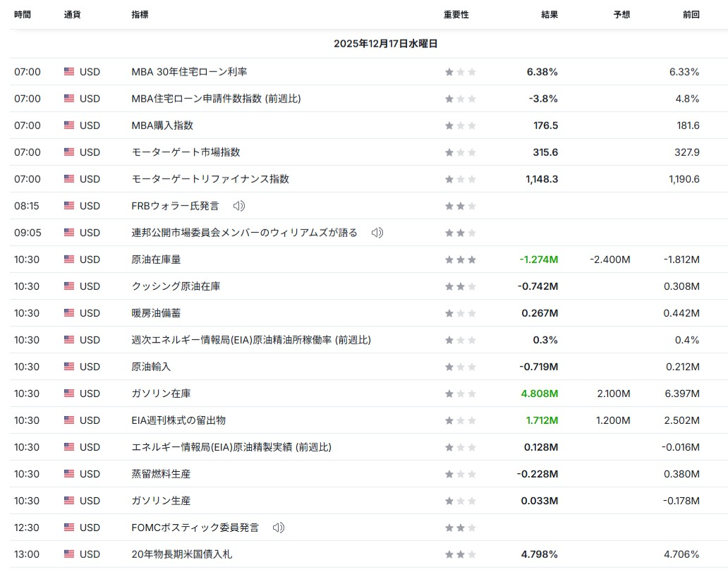Click importance stars for 原油在庫量
The image size is (728, 572).
[x=460, y=260]
